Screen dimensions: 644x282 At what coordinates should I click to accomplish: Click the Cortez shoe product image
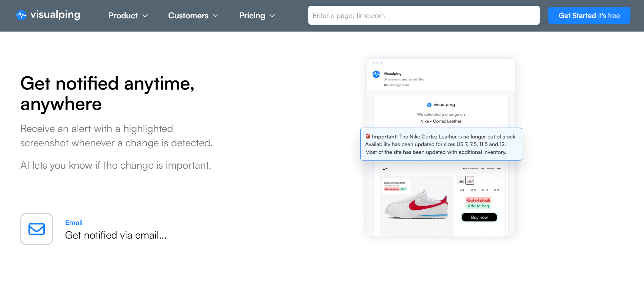[417, 205]
